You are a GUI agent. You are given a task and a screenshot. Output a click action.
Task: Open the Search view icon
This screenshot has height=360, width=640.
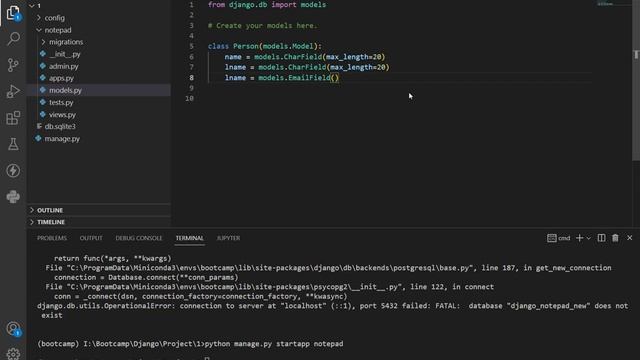click(13, 39)
